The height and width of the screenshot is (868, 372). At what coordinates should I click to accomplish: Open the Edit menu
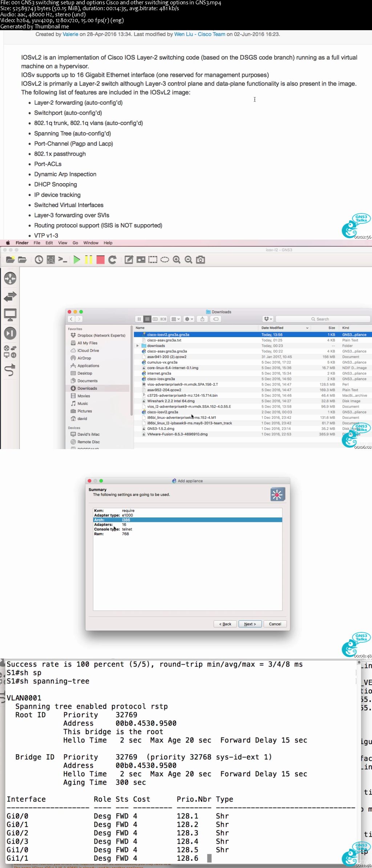[x=49, y=243]
